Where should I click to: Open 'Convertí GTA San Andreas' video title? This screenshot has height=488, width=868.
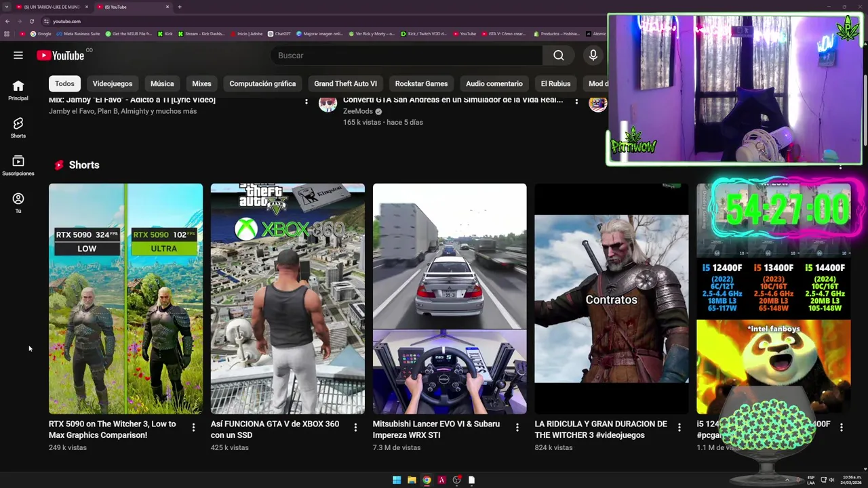coord(453,100)
